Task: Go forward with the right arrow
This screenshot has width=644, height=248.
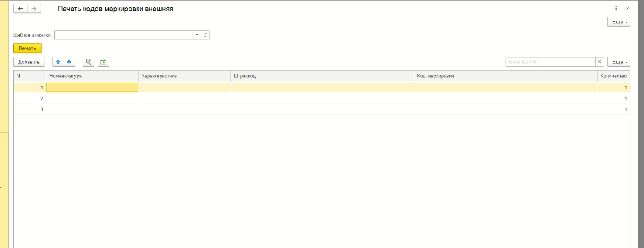Action: click(x=34, y=9)
